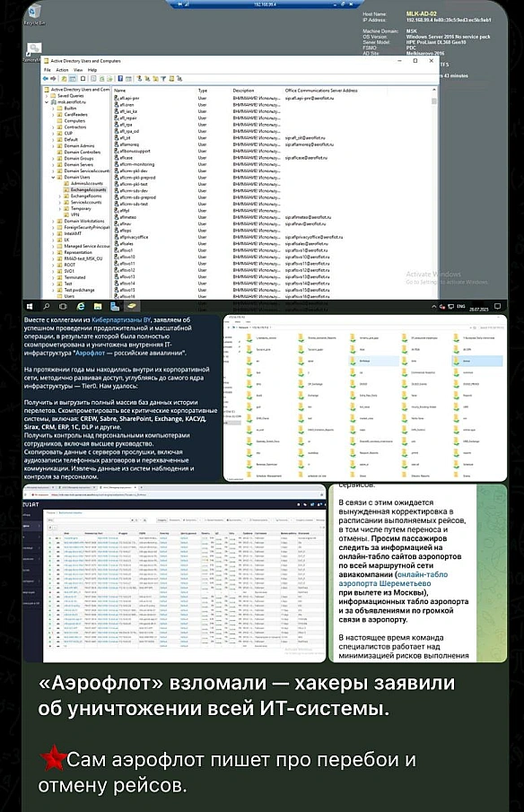Image resolution: width=524 pixels, height=812 pixels.
Task: Click the ADUC user list vertical scrollbar
Action: click(434, 192)
